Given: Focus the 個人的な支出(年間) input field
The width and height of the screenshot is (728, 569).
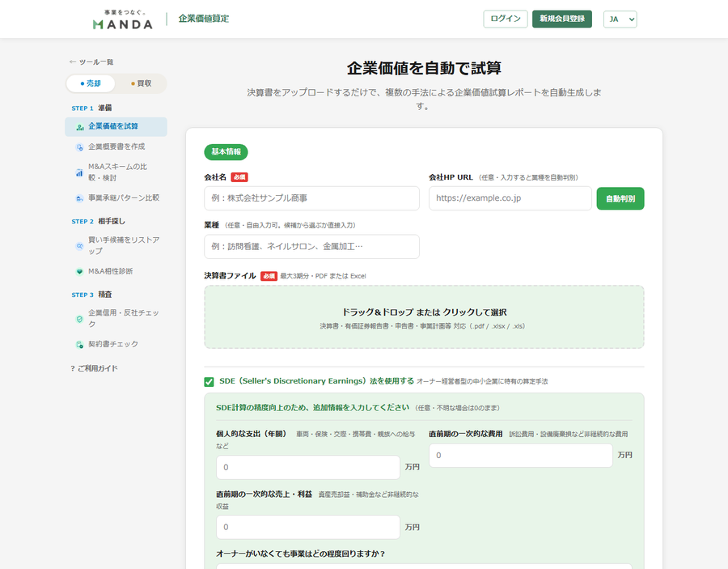Looking at the screenshot, I should (308, 467).
